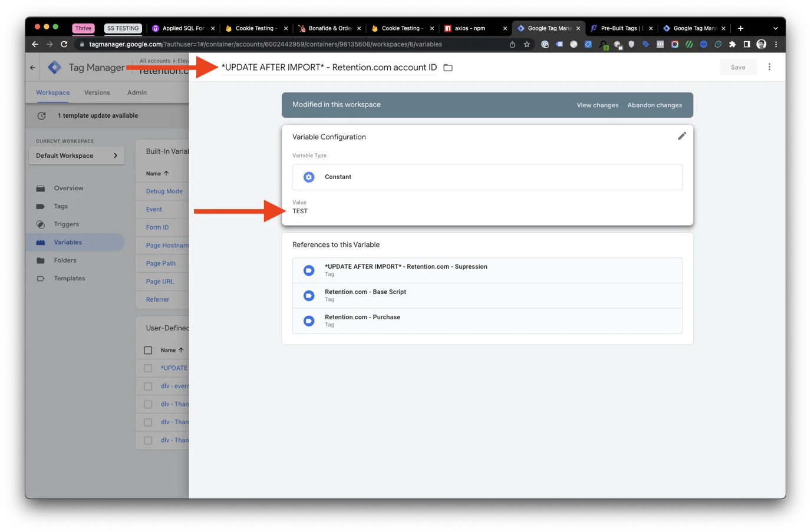Click the browser address bar URL
811x532 pixels.
tap(265, 44)
